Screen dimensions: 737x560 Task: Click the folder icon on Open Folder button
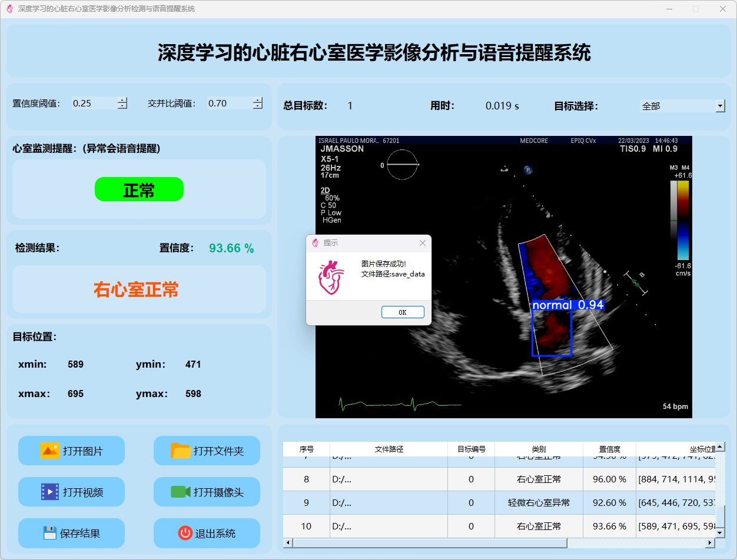coord(181,451)
